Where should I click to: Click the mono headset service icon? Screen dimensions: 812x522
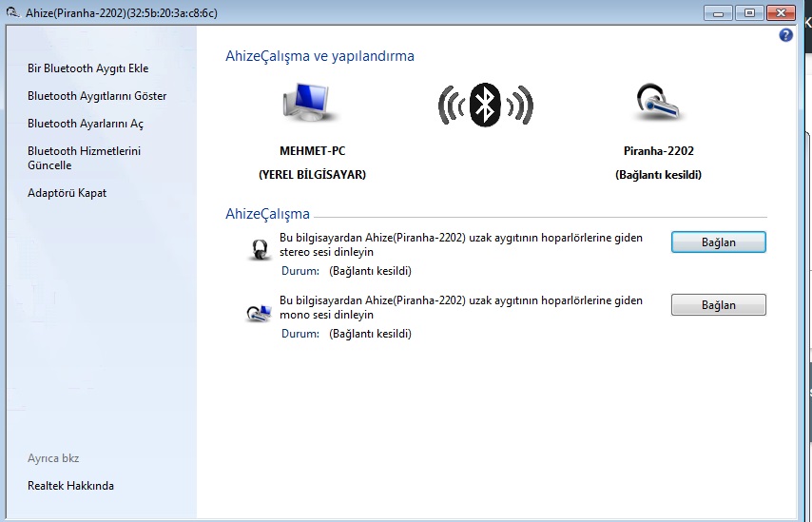point(259,312)
